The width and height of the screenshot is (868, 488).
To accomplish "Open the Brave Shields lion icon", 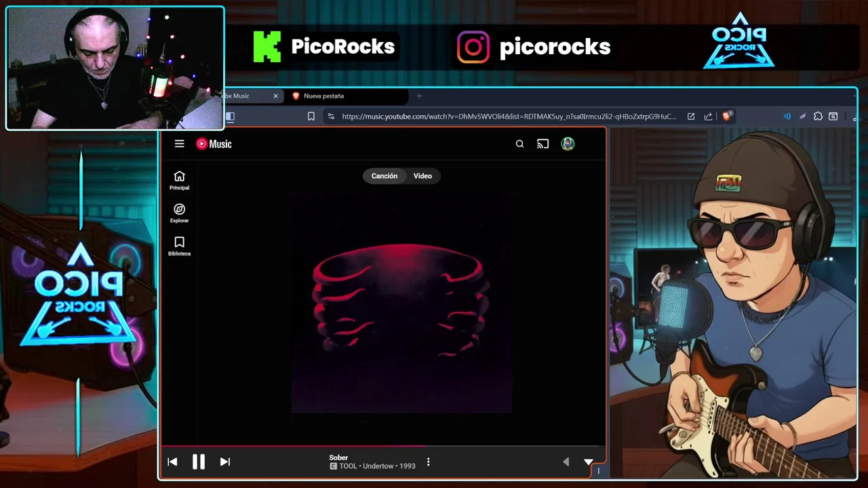I will (x=726, y=117).
